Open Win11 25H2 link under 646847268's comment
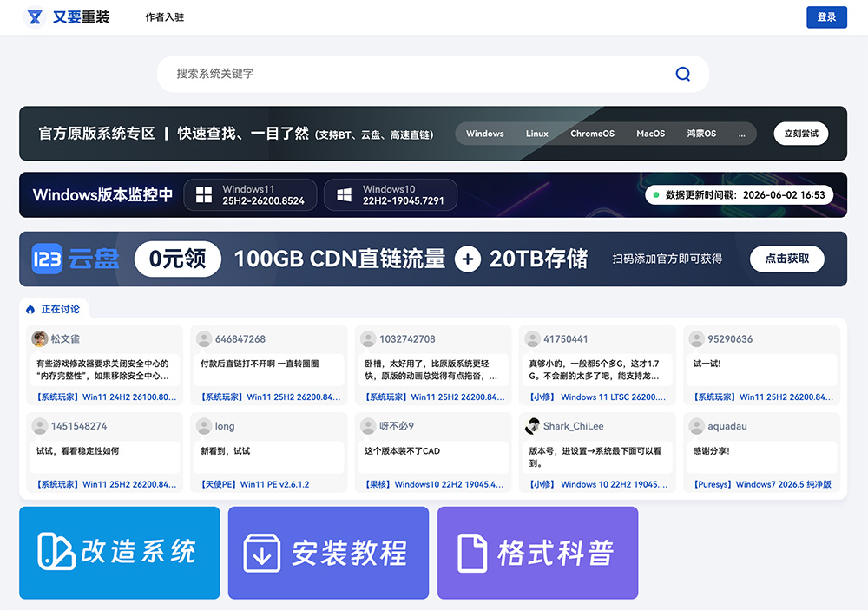The height and width of the screenshot is (610, 868). pyautogui.click(x=270, y=397)
